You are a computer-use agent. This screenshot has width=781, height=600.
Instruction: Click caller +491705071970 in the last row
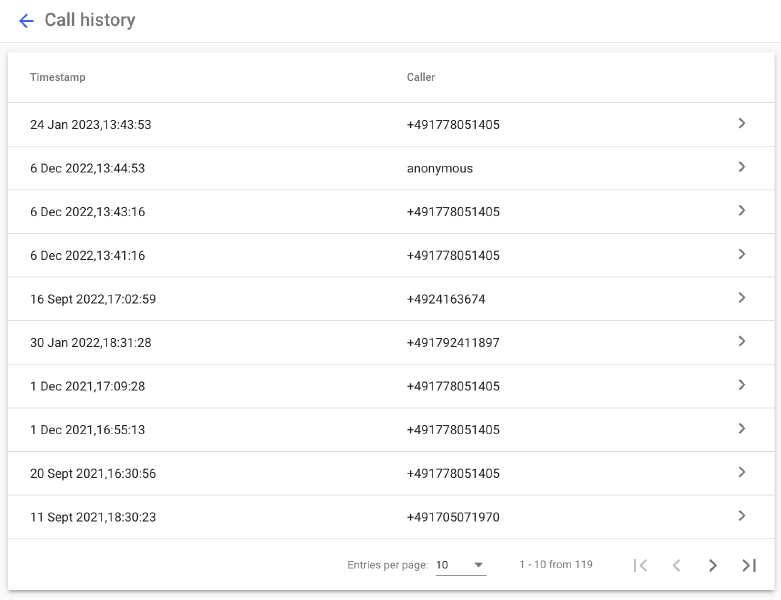coord(453,517)
